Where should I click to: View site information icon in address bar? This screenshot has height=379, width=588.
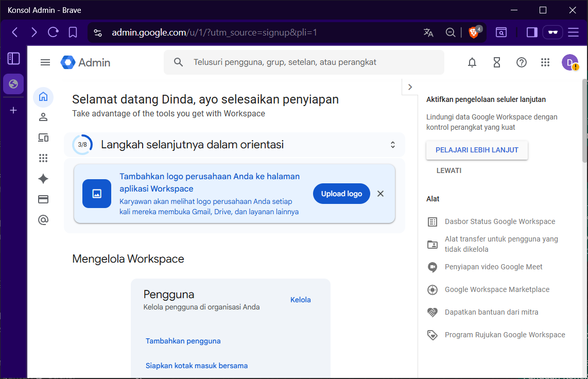click(98, 32)
